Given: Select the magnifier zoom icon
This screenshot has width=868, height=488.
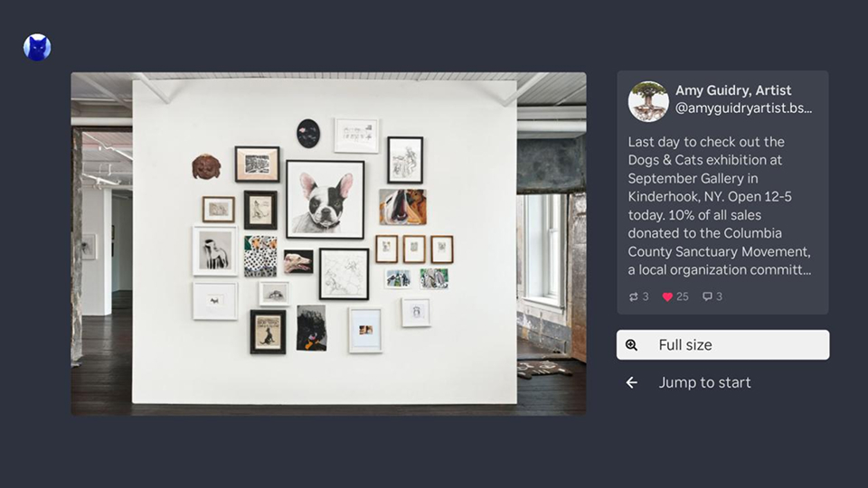Looking at the screenshot, I should [x=631, y=345].
